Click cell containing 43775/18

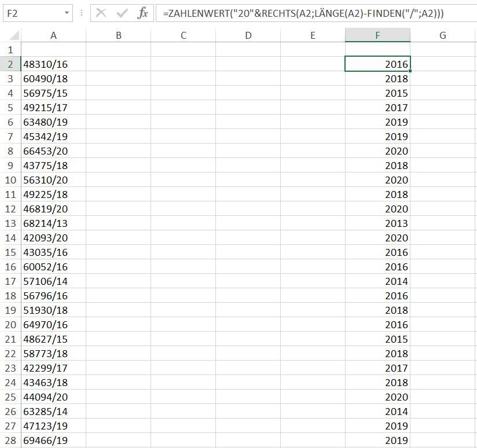53,165
